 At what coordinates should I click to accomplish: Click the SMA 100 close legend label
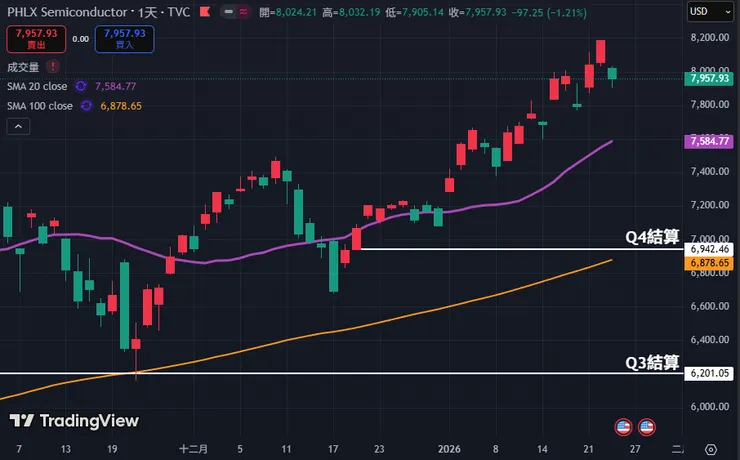[x=40, y=106]
